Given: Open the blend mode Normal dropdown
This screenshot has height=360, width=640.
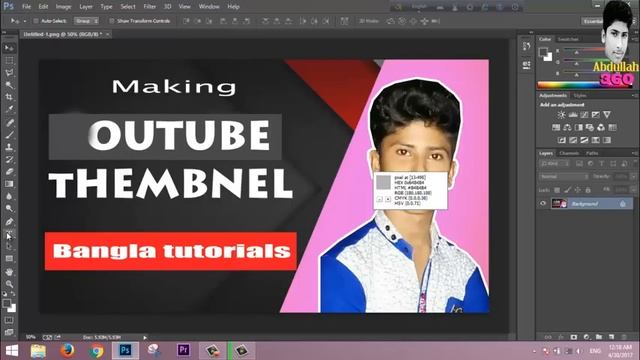Looking at the screenshot, I should point(564,177).
